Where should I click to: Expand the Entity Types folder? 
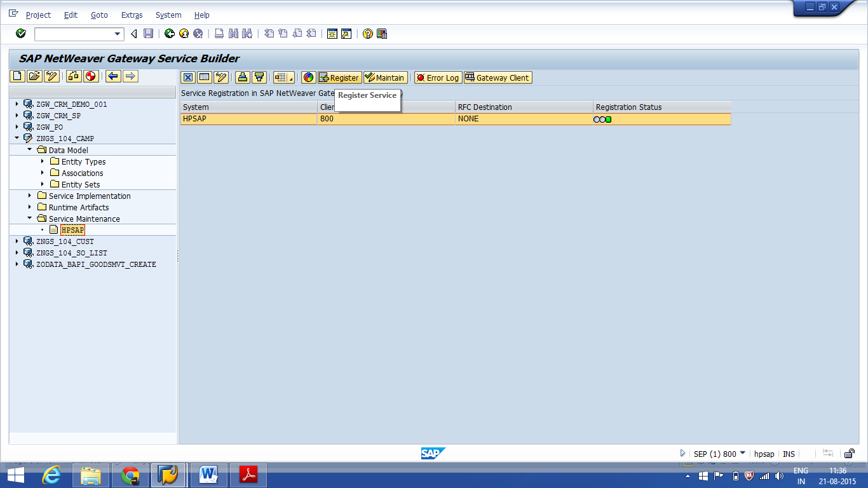43,161
